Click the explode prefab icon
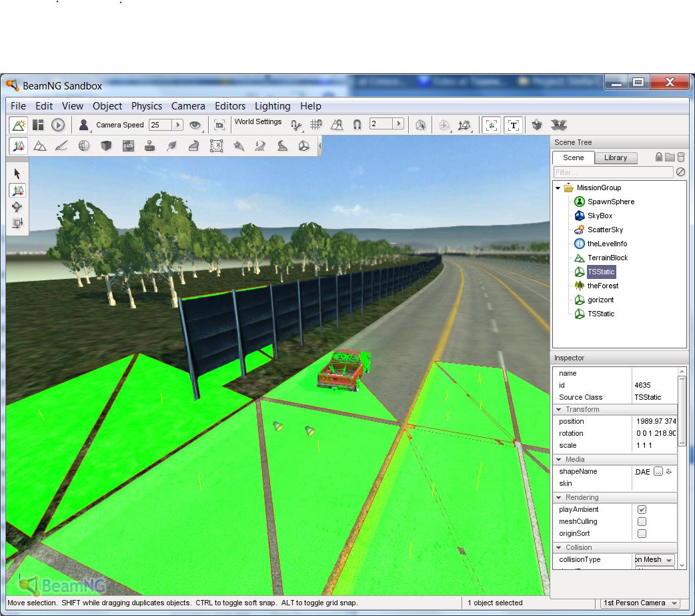The image size is (695, 616). 558,125
